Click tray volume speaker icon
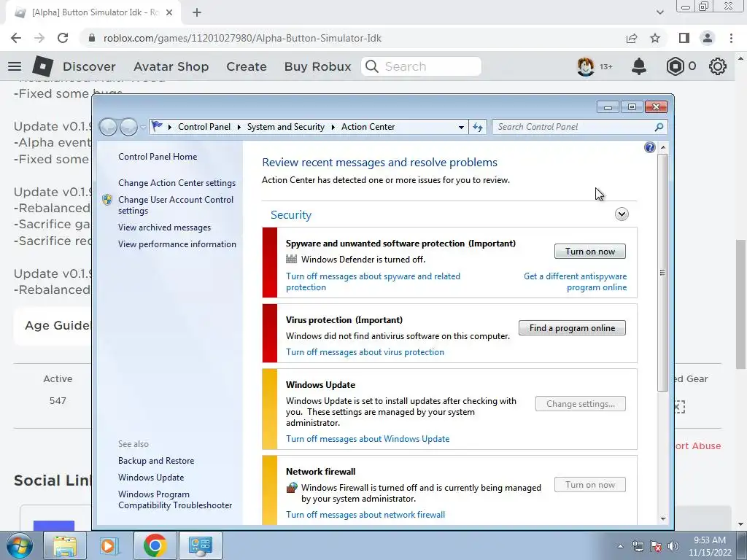The image size is (747, 560). point(673,546)
